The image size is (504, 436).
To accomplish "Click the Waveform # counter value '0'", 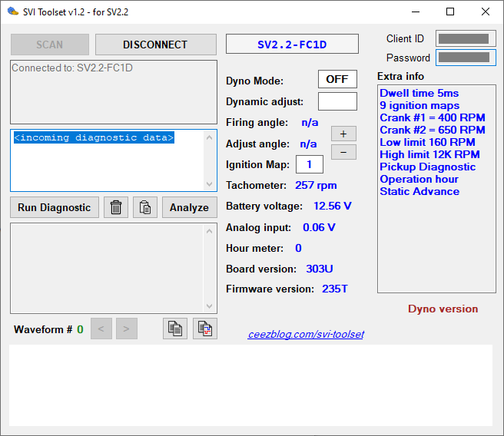I will click(80, 329).
